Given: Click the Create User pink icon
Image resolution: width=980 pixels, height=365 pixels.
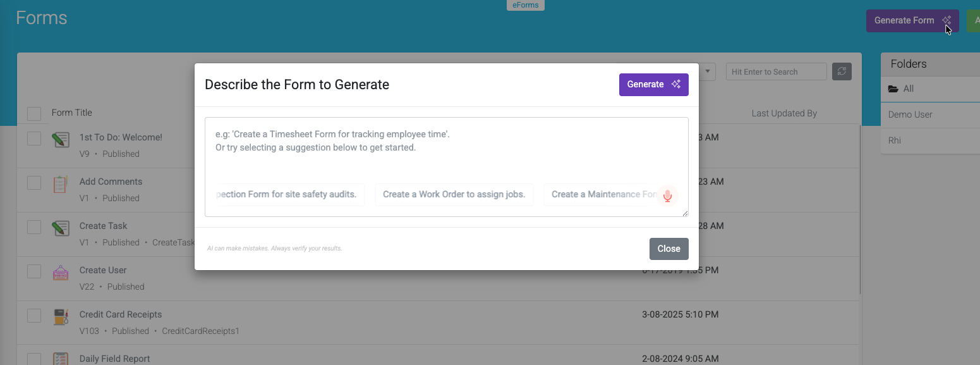Looking at the screenshot, I should [61, 273].
